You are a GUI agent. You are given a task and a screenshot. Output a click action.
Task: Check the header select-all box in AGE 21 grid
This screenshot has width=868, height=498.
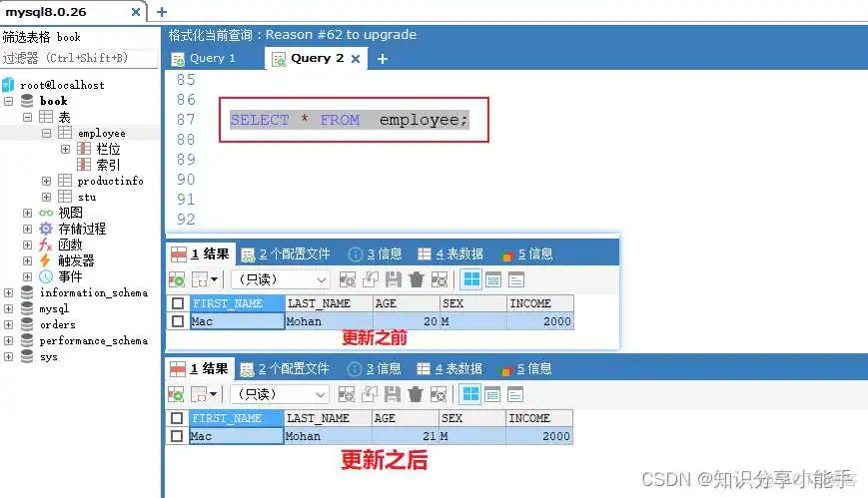[177, 418]
